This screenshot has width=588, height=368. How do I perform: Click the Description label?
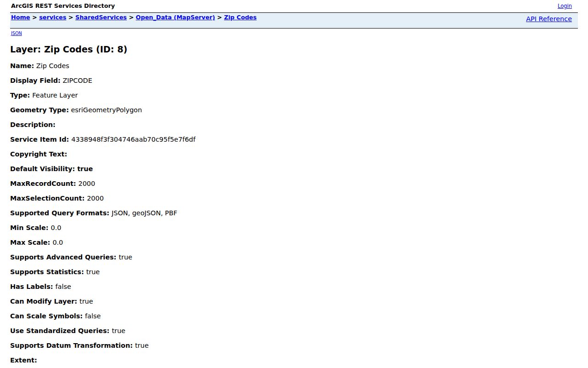click(x=33, y=125)
